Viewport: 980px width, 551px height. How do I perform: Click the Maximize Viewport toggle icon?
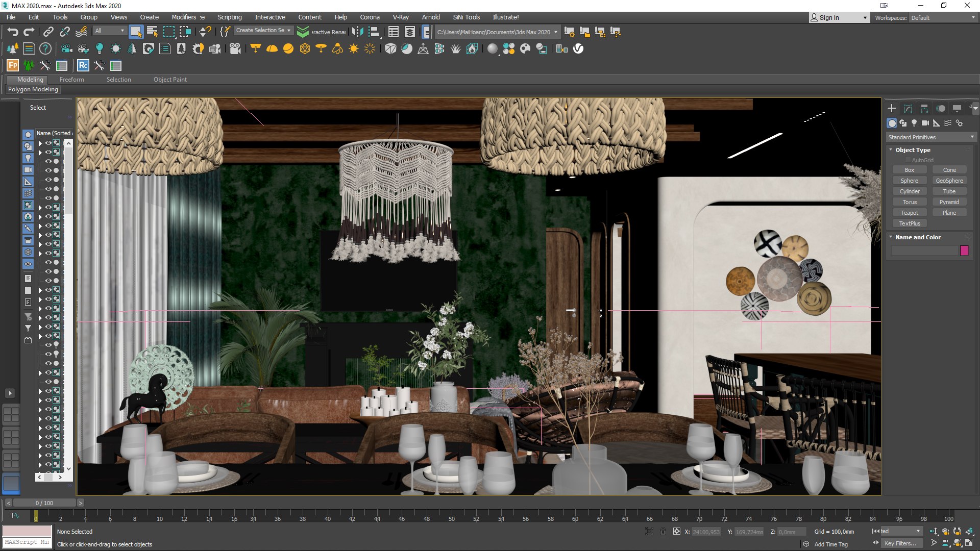pyautogui.click(x=969, y=543)
